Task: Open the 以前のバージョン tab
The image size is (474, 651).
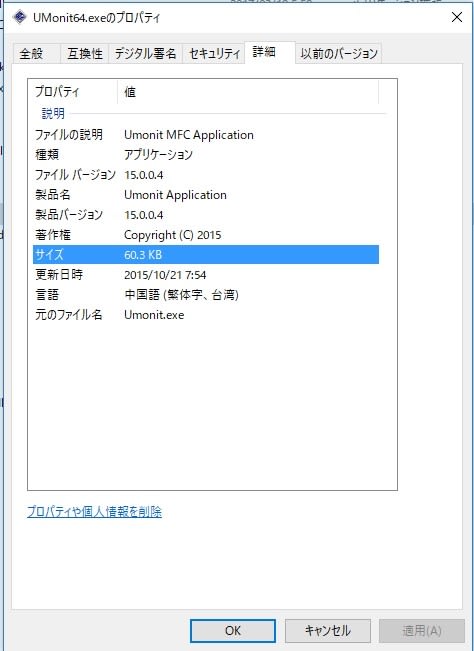Action: point(339,54)
